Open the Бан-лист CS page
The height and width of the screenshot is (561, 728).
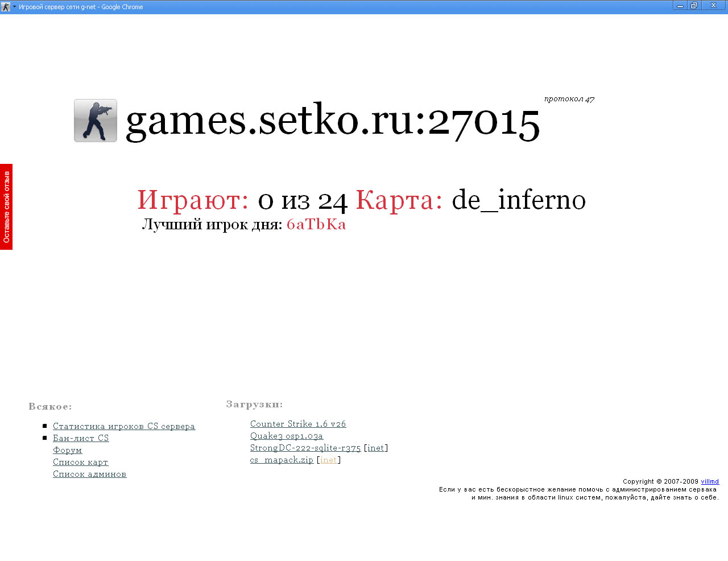[x=81, y=438]
